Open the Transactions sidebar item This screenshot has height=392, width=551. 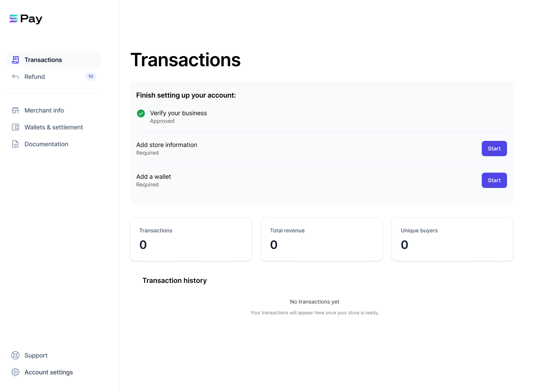point(54,60)
